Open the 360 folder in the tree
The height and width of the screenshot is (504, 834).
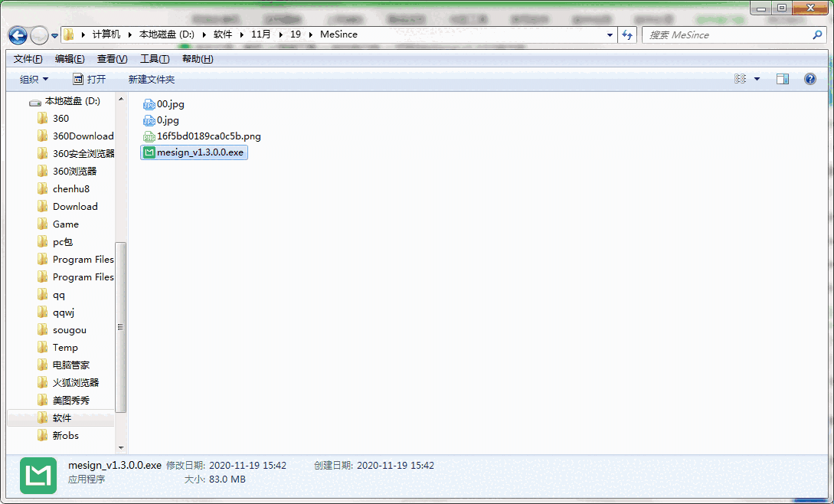(61, 119)
